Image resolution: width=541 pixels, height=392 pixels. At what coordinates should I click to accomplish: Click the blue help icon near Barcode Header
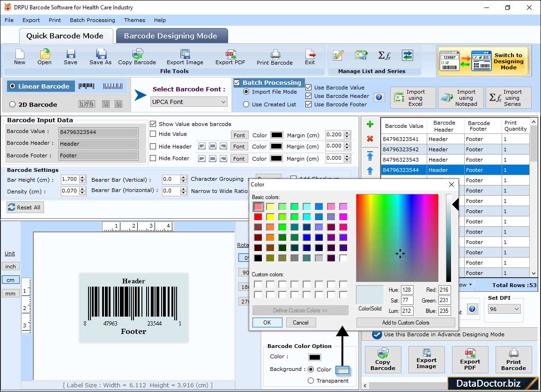coord(379,97)
